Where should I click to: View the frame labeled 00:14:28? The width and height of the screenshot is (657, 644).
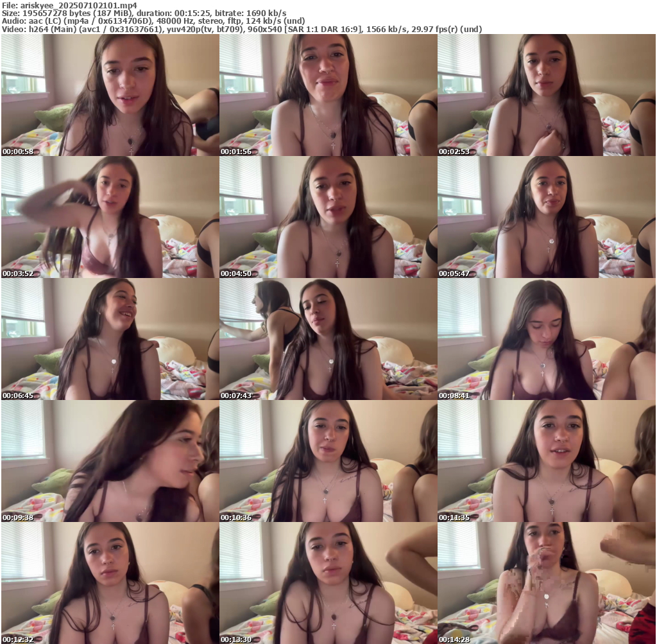tap(547, 583)
